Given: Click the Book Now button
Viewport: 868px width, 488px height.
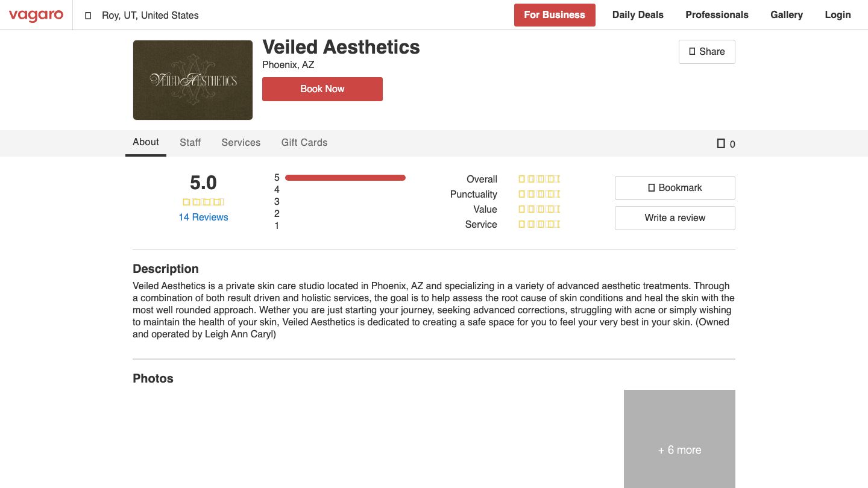Looking at the screenshot, I should (x=322, y=89).
